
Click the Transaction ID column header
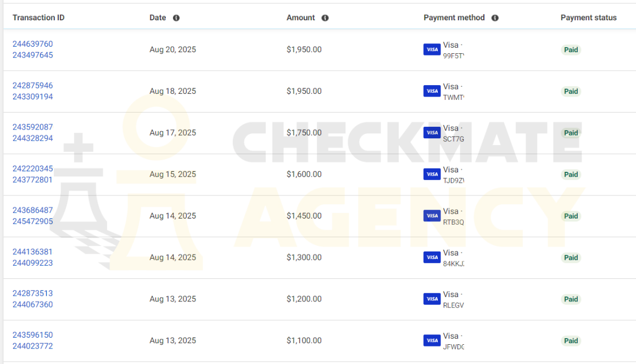click(38, 18)
